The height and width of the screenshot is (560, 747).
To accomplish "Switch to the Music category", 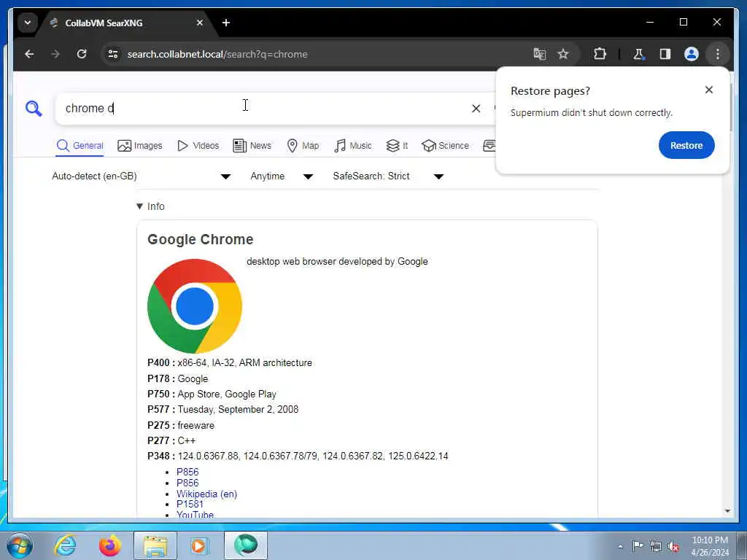I will [x=353, y=146].
